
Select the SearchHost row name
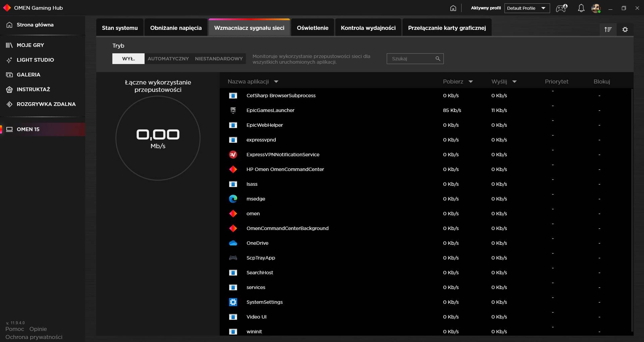(260, 273)
